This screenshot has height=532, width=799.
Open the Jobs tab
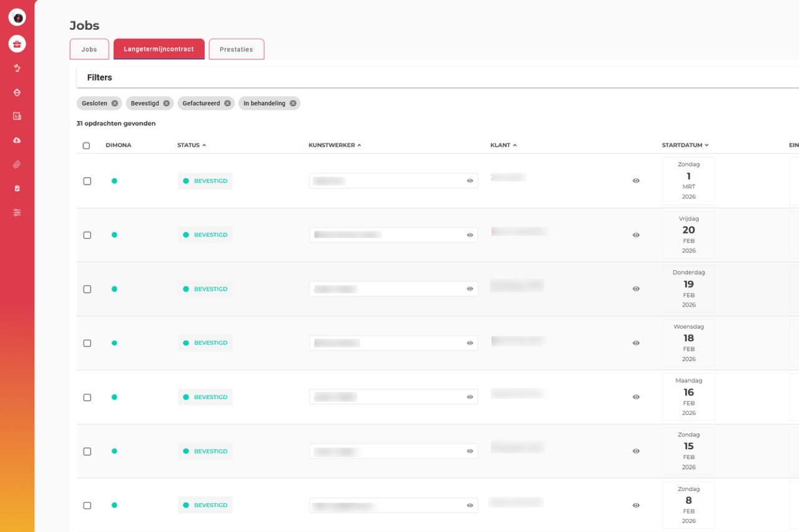89,49
